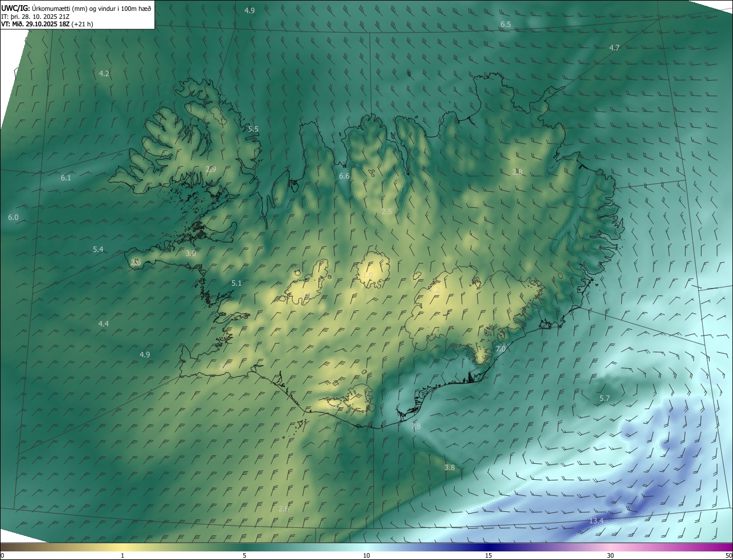Click the 1.2 label on Vatnajökull glacier
Screen dimensions: 733x560
click(435, 290)
